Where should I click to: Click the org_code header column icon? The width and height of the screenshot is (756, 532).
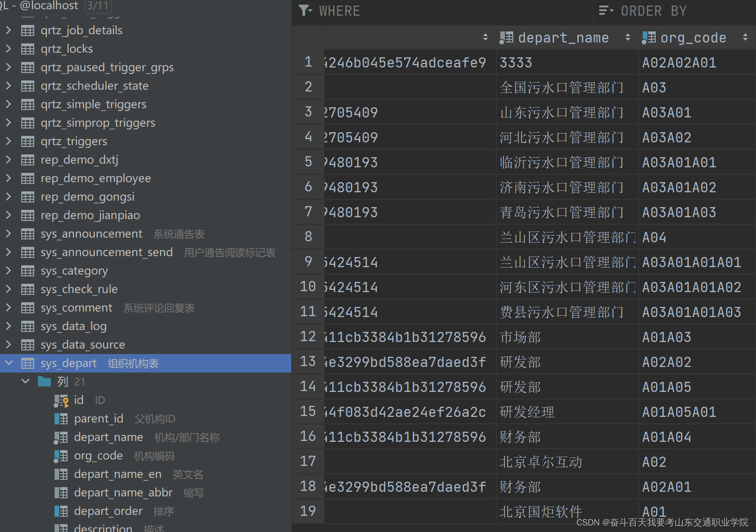649,38
